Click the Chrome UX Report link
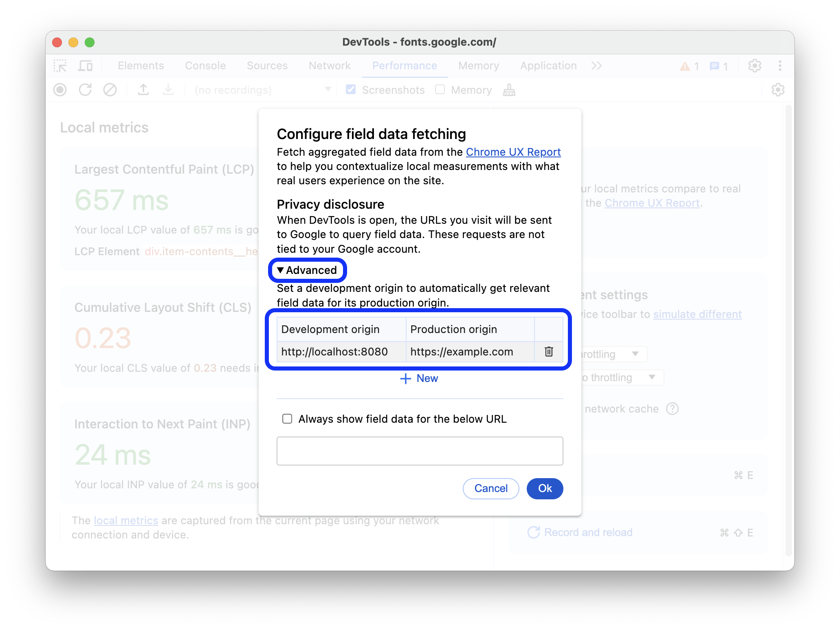The image size is (840, 631). tap(513, 152)
